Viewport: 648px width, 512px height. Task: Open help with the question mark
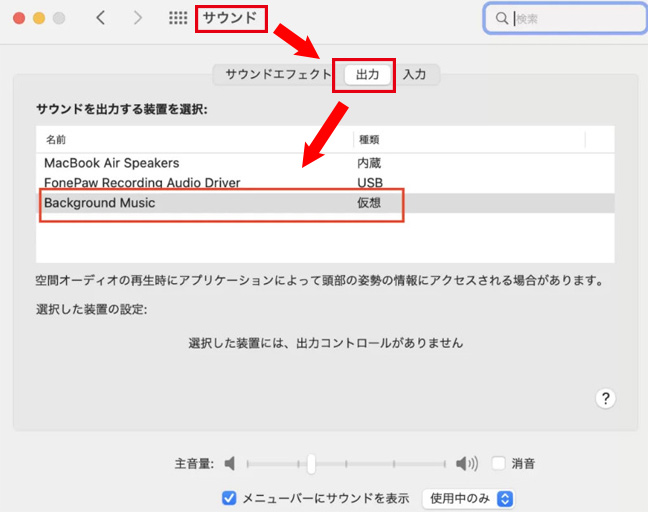click(x=605, y=398)
